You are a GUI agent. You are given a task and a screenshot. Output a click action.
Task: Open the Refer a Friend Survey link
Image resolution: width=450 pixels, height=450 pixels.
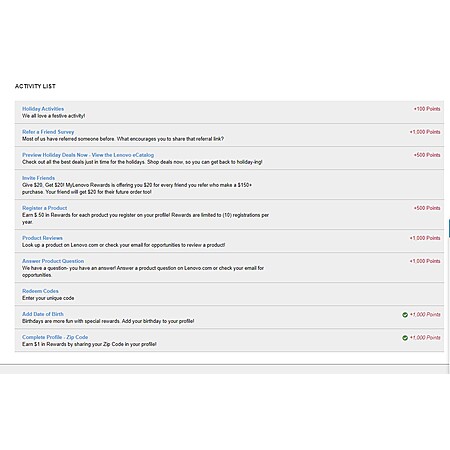48,132
